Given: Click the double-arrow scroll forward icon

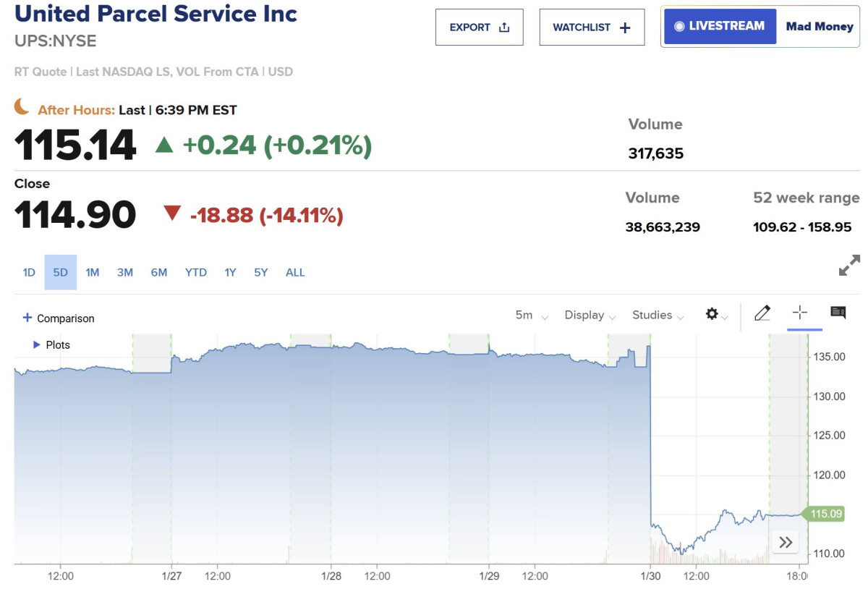Looking at the screenshot, I should click(786, 542).
